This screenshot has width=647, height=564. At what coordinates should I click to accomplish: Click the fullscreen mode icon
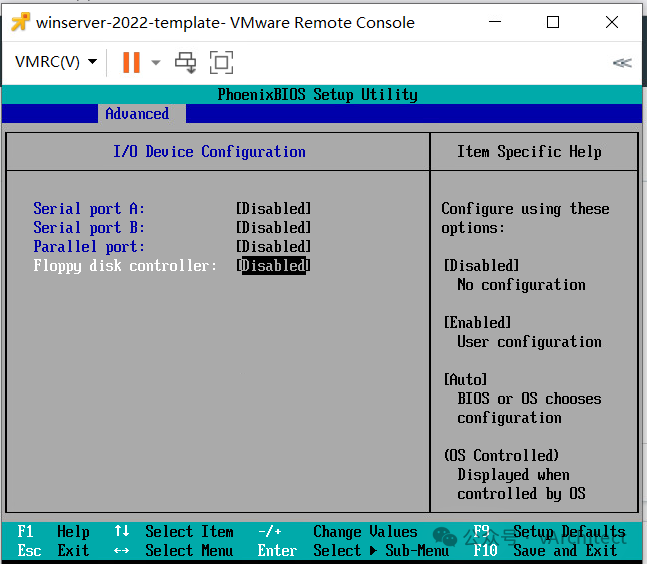[222, 63]
